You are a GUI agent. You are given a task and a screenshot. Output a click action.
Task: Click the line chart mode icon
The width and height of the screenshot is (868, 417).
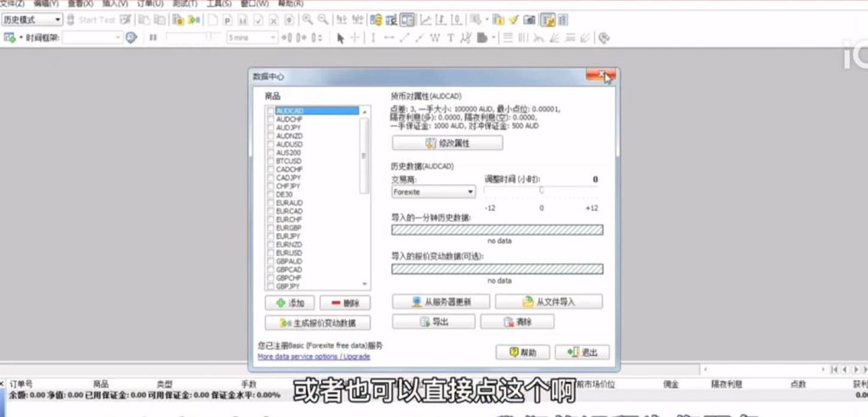426,20
